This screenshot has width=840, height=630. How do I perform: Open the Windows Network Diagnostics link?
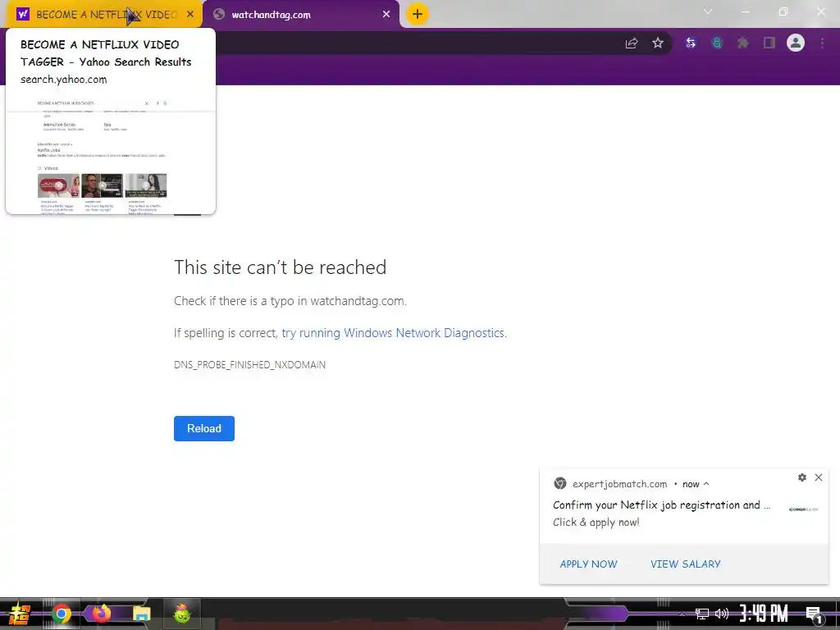pos(394,333)
